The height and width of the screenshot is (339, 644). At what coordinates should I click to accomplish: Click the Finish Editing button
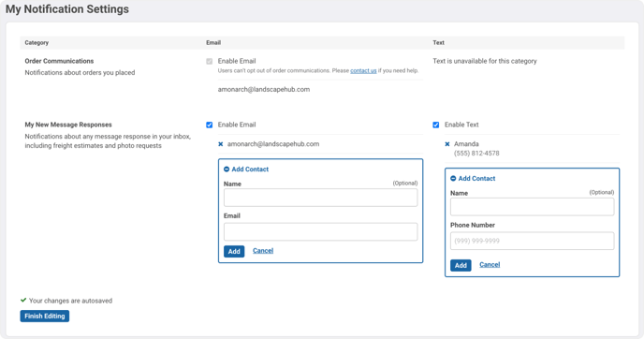(45, 316)
